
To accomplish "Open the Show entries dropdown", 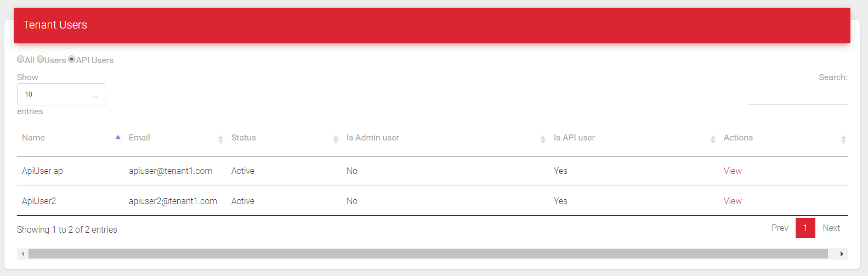I will (x=61, y=94).
